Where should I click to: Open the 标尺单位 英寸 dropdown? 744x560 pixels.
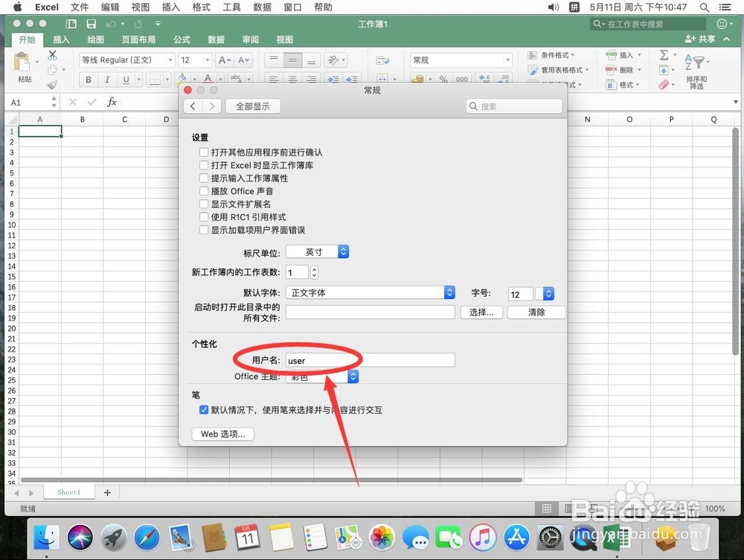[x=318, y=252]
